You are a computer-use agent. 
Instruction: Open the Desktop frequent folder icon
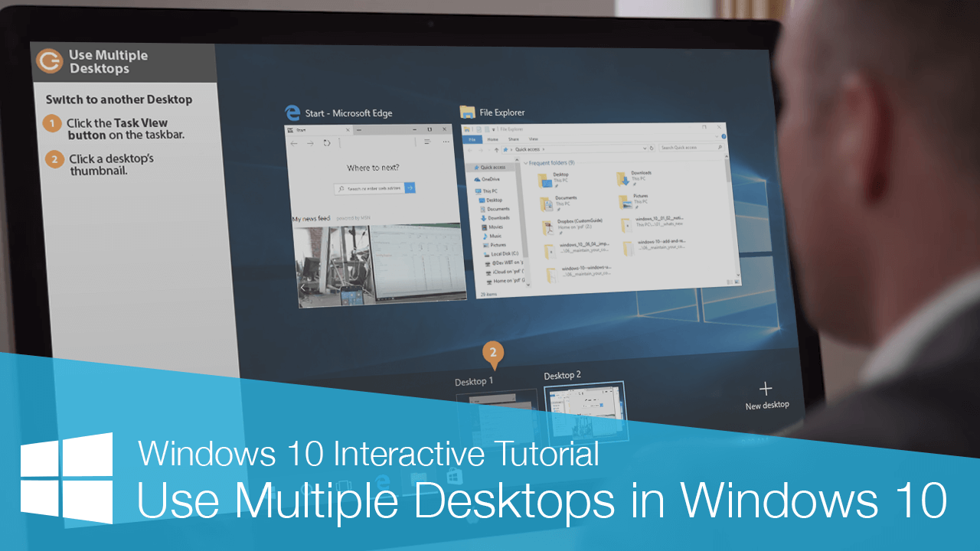pyautogui.click(x=544, y=181)
